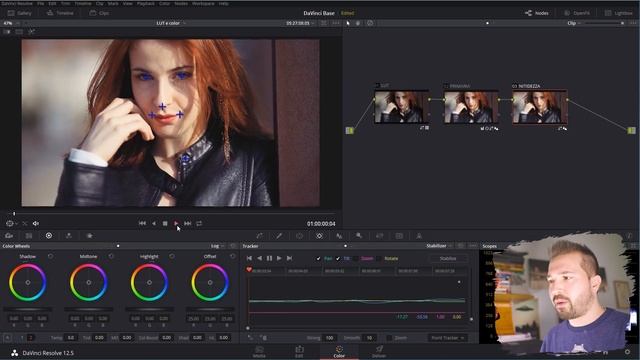640x360 pixels.
Task: Stop viewer playback
Action: [165, 223]
